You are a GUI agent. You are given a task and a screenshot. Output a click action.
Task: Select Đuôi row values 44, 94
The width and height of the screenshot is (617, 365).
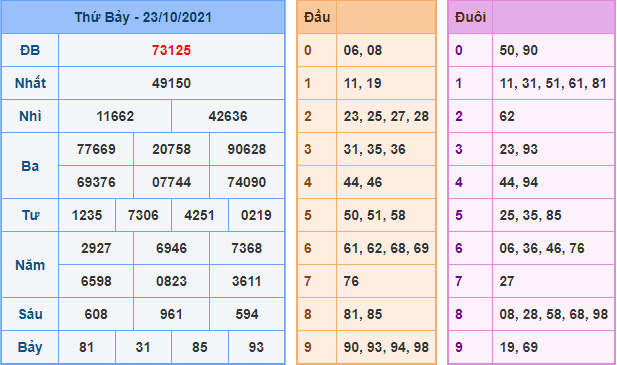pyautogui.click(x=519, y=182)
